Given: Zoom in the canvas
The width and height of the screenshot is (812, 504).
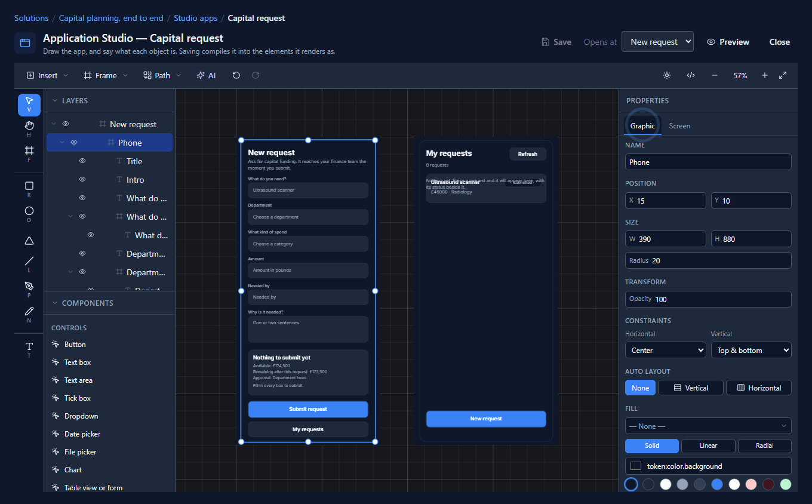Looking at the screenshot, I should pos(765,75).
